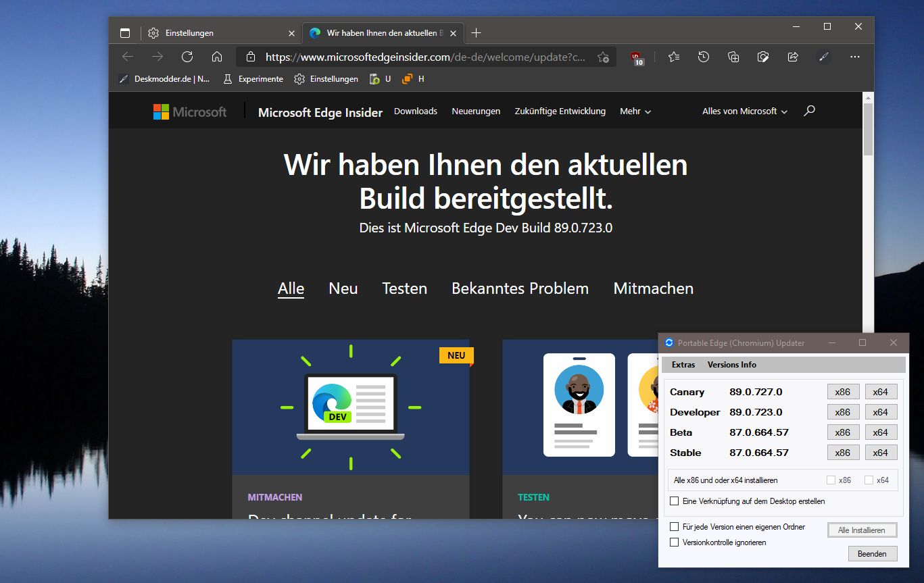Install Beta x64 version

pos(881,432)
